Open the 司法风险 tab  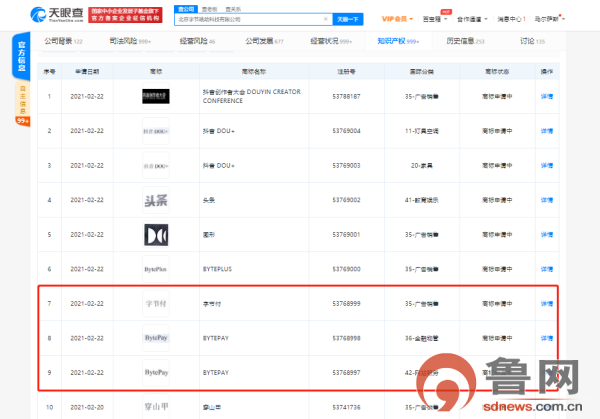(130, 41)
